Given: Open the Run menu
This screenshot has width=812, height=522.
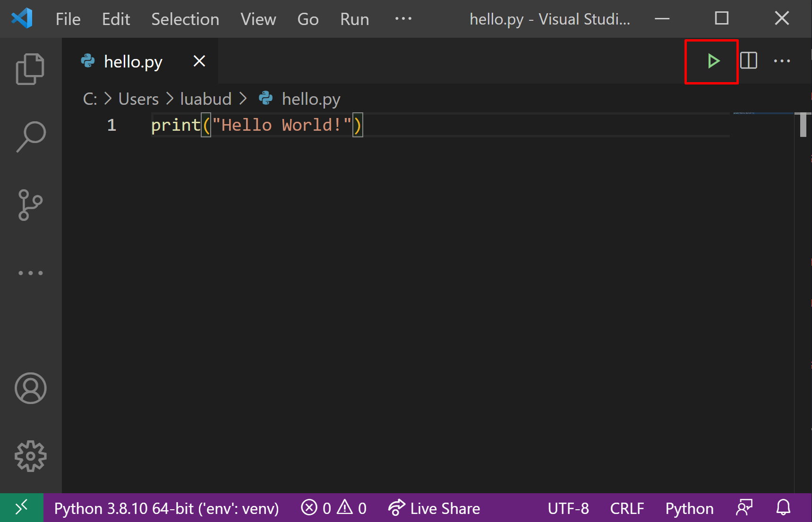Looking at the screenshot, I should (x=354, y=19).
